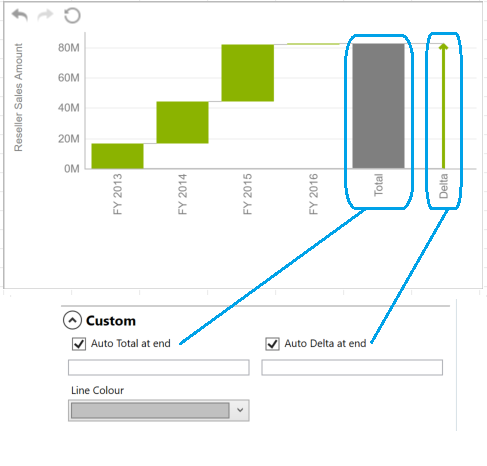
Task: Click the text field under Auto Total
Action: point(159,367)
